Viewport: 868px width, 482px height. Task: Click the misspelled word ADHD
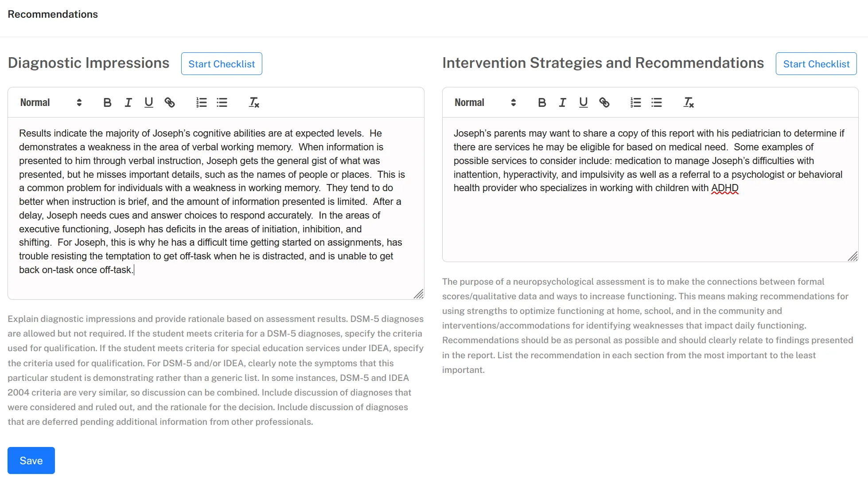pyautogui.click(x=725, y=188)
